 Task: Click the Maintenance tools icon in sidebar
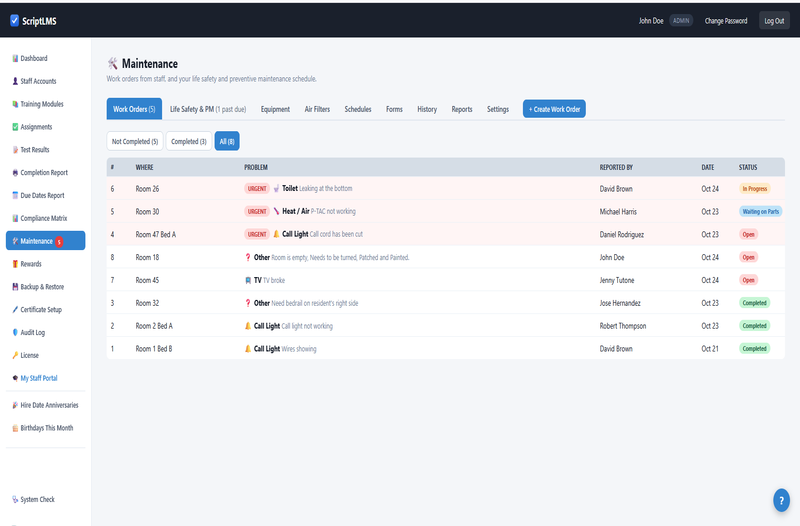[15, 241]
